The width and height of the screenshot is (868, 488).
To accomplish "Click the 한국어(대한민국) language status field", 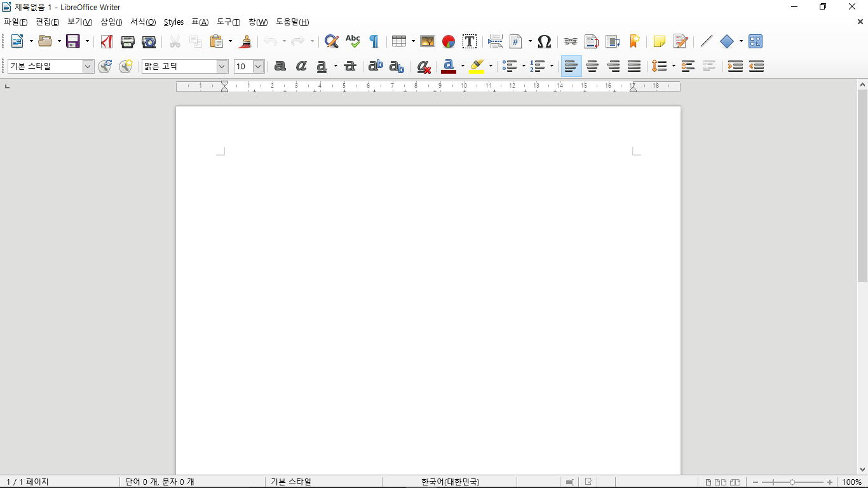I will (450, 482).
